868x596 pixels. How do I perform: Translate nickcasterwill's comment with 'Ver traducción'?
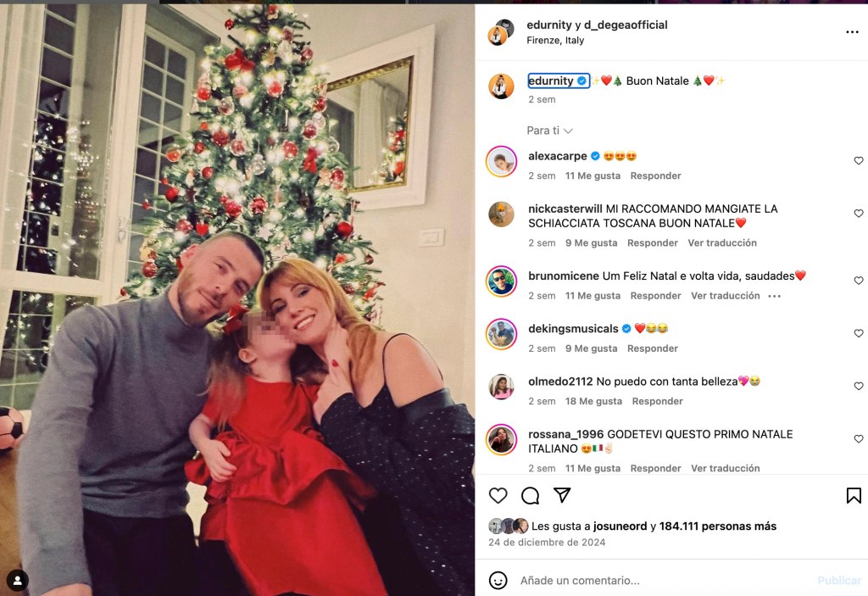723,243
